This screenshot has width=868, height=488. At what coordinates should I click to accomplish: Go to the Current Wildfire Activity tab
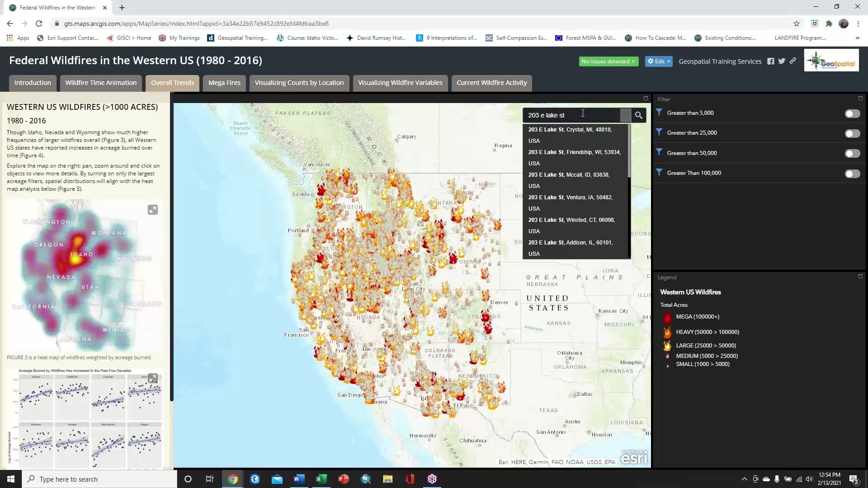491,83
